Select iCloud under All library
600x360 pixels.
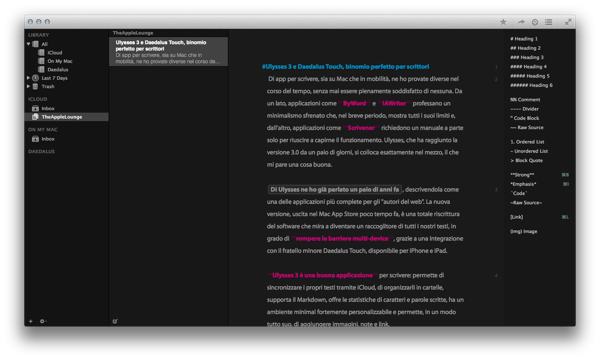coord(55,52)
